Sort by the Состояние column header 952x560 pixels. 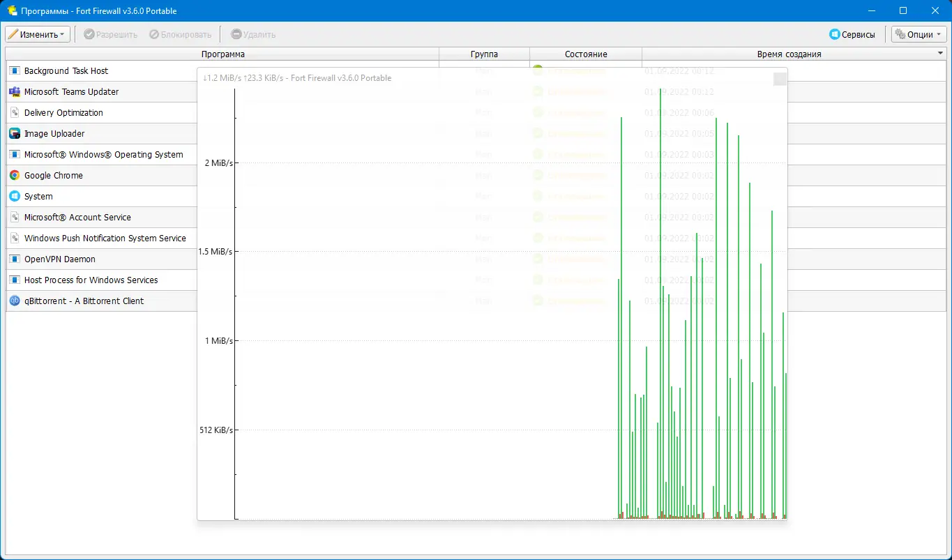pyautogui.click(x=586, y=54)
